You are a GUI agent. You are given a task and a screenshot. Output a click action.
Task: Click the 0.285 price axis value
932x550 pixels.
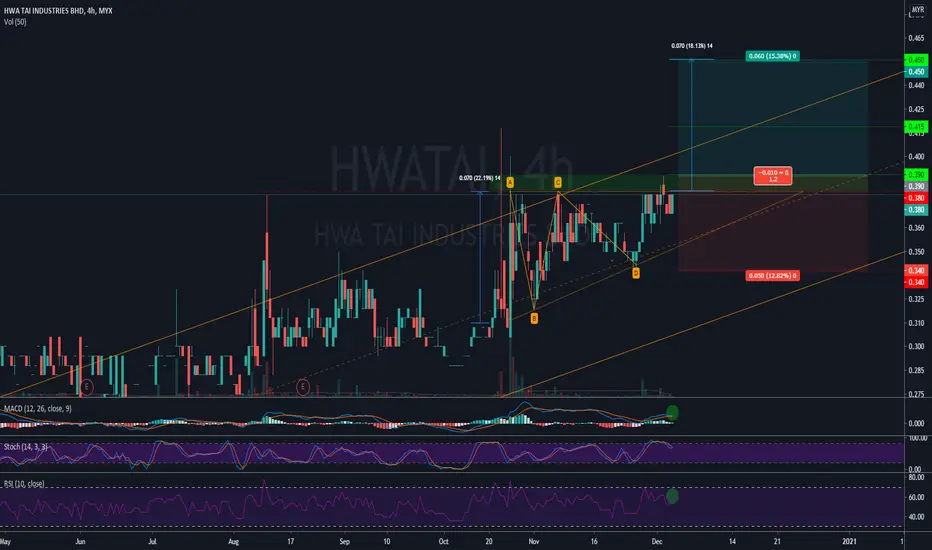[x=916, y=370]
